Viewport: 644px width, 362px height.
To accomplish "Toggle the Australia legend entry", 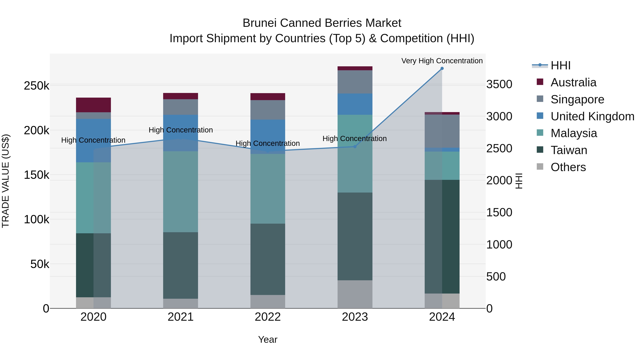I will click(x=566, y=82).
